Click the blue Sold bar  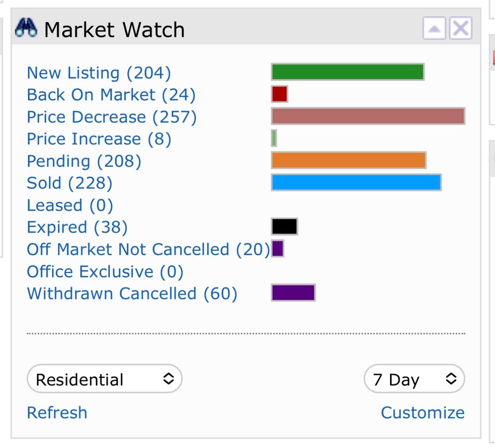(356, 183)
